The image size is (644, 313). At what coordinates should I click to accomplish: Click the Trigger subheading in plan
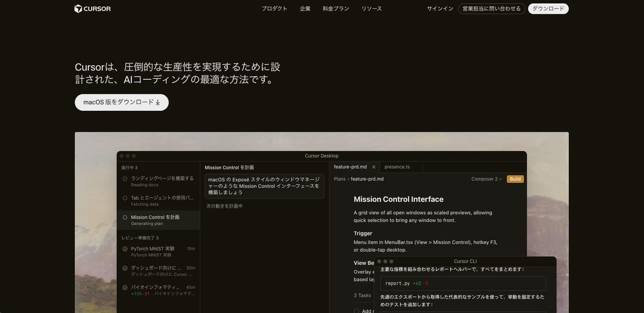[x=363, y=234]
